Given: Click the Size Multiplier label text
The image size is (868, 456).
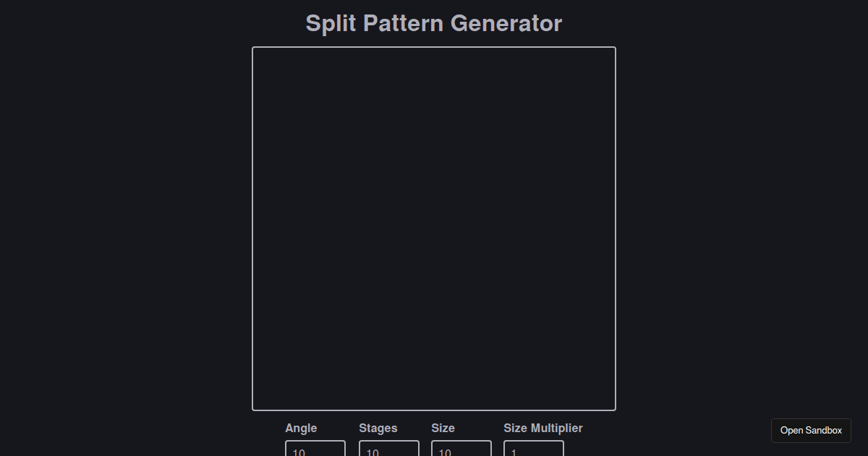Looking at the screenshot, I should [x=542, y=428].
